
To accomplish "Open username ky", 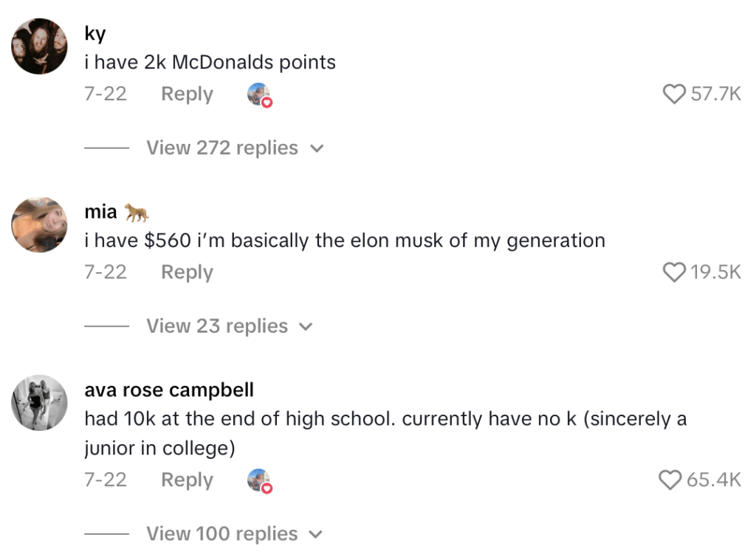I will 95,34.
